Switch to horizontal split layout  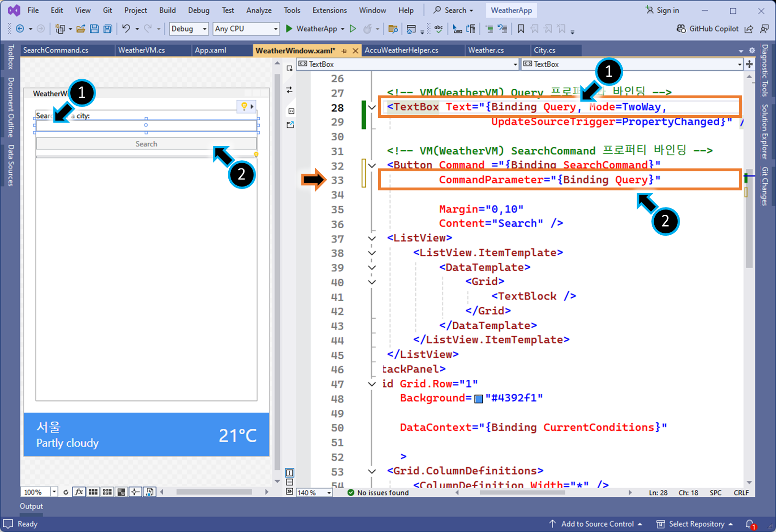pos(289,482)
